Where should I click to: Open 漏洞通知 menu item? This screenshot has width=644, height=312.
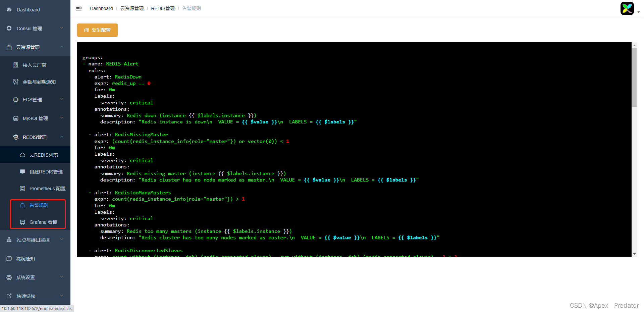click(35, 259)
